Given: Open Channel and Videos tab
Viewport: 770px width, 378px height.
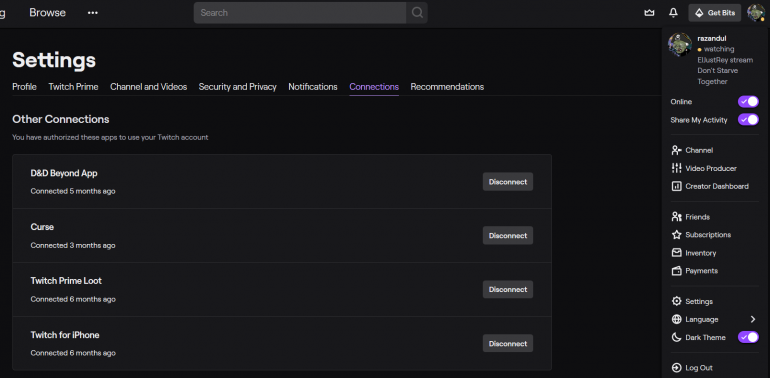Looking at the screenshot, I should [x=148, y=87].
